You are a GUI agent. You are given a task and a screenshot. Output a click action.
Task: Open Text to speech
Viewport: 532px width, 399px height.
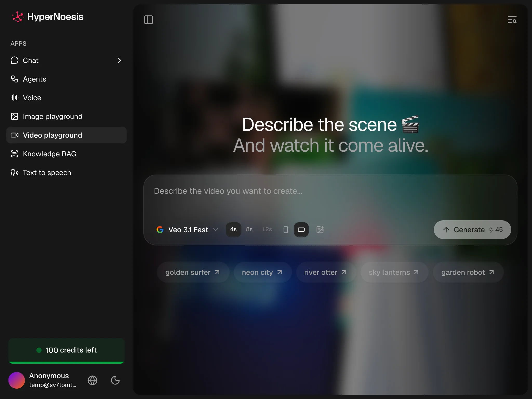tap(66, 172)
